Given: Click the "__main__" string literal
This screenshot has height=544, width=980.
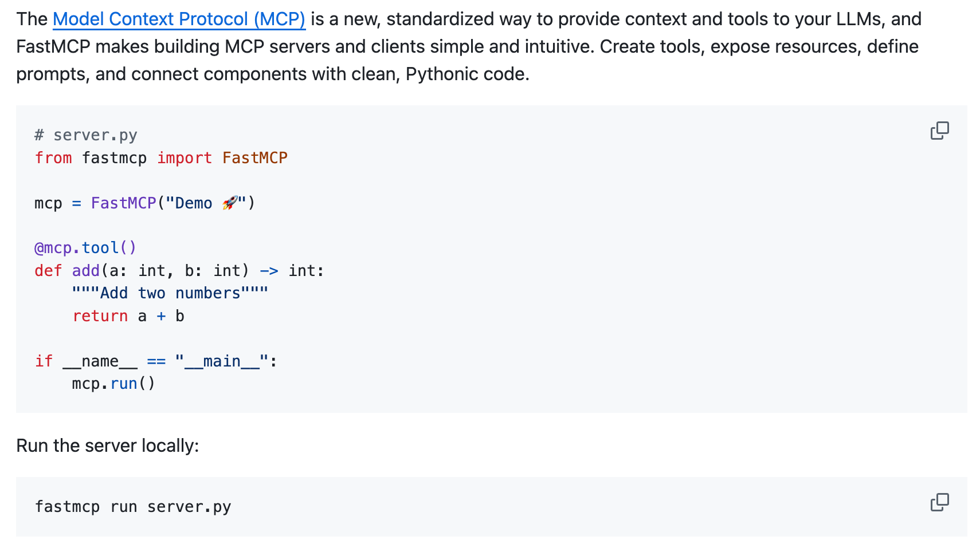Looking at the screenshot, I should pyautogui.click(x=221, y=361).
